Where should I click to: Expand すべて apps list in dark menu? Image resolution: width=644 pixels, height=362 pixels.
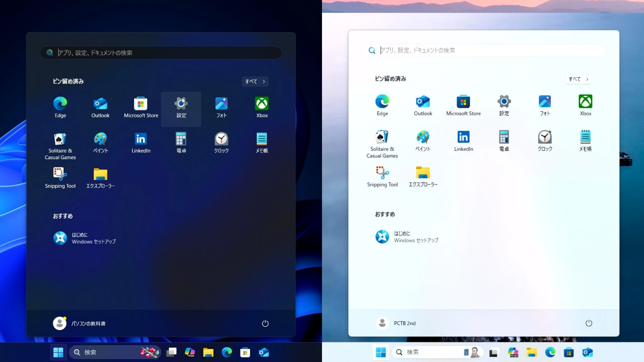point(255,81)
